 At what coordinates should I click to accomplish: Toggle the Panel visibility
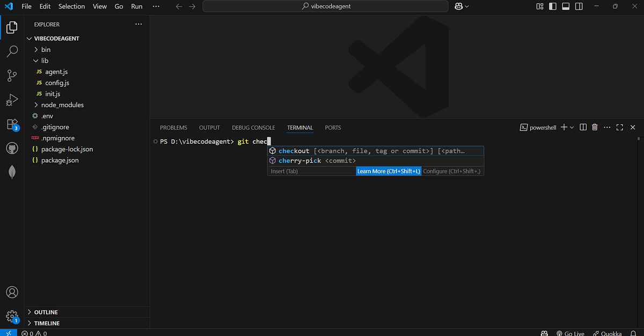565,6
